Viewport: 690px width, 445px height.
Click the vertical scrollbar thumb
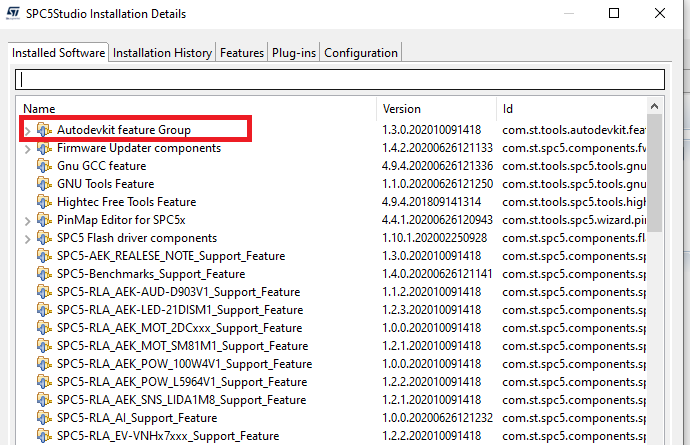pos(654,173)
